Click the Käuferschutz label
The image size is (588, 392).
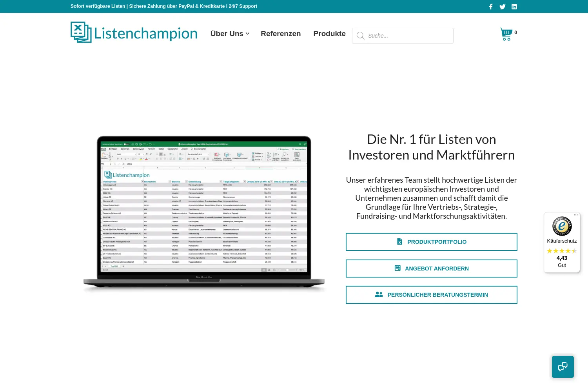pos(562,241)
